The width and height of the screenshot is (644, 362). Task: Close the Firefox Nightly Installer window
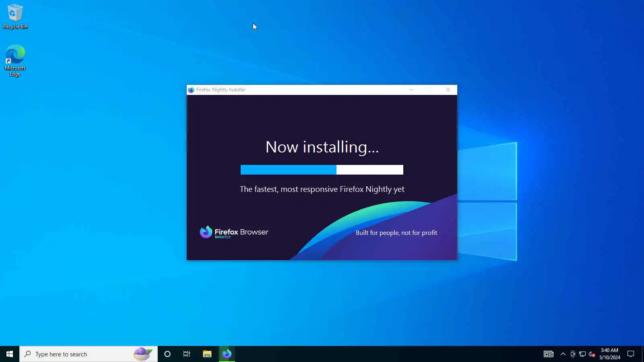(448, 90)
